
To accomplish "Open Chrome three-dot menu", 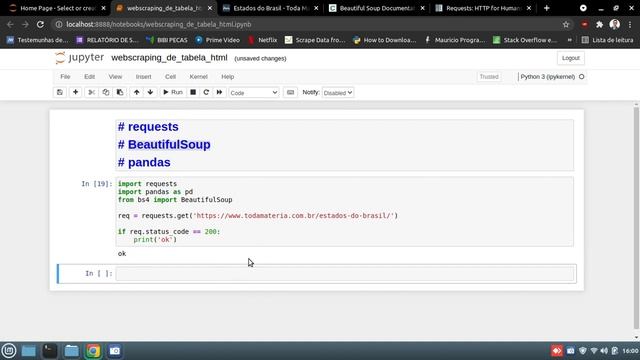I will [x=630, y=24].
